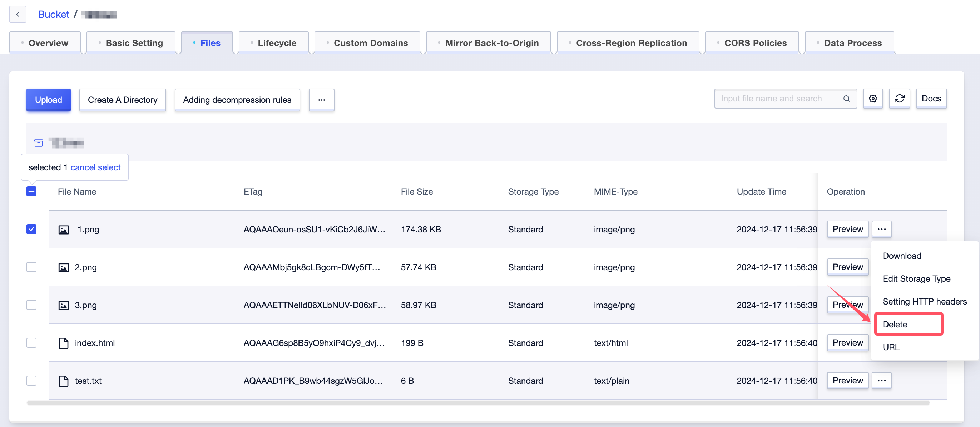Open the Mirror Back-to-Origin tab
Image resolution: width=980 pixels, height=427 pixels.
click(489, 43)
